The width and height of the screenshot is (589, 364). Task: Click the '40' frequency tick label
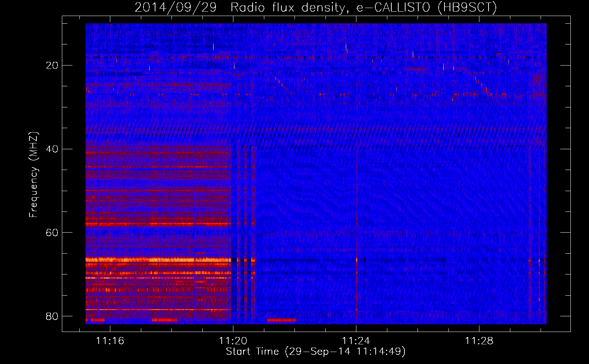click(x=52, y=149)
